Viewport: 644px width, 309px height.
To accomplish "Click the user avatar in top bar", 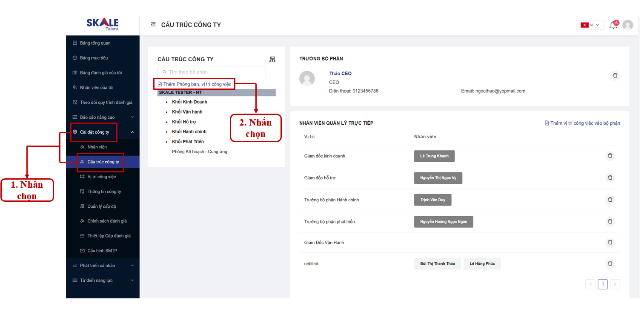I will click(627, 25).
